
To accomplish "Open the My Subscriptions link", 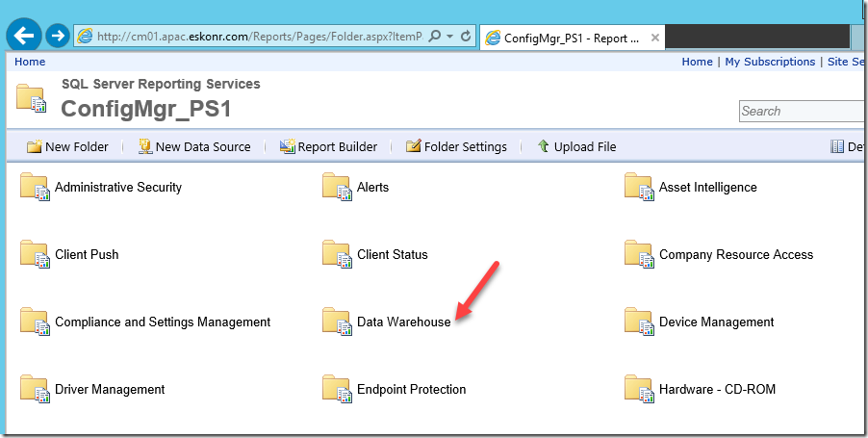I will 770,62.
